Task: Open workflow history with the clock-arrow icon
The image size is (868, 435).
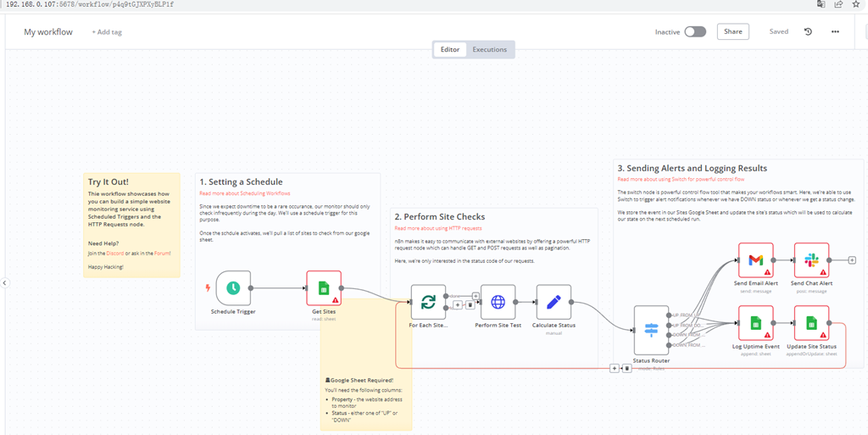Action: (808, 31)
